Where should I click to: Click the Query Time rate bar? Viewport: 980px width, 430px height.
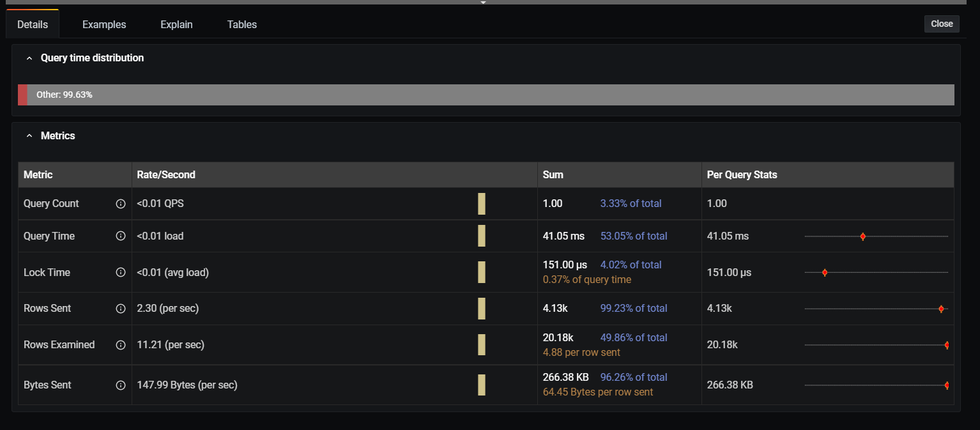coord(482,236)
